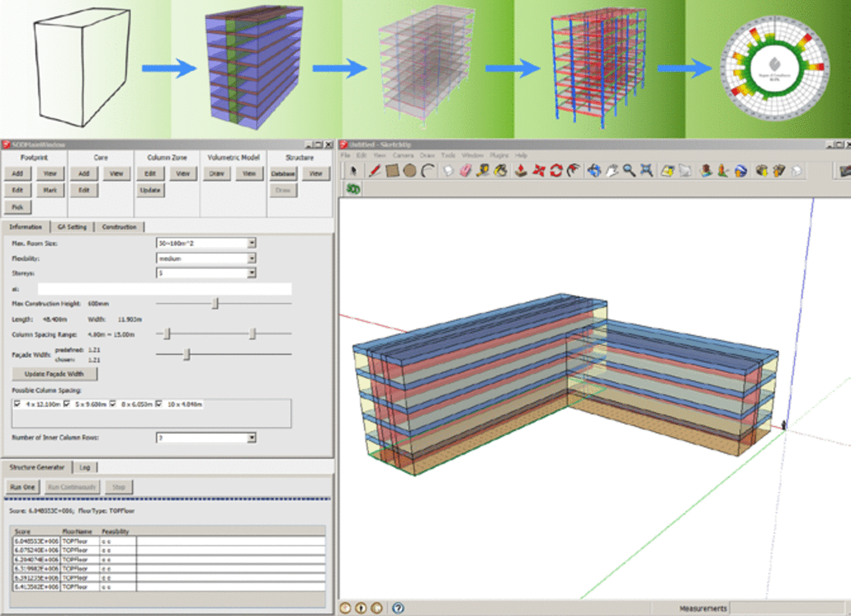Open the Camera menu
The height and width of the screenshot is (616, 851).
pyautogui.click(x=403, y=156)
